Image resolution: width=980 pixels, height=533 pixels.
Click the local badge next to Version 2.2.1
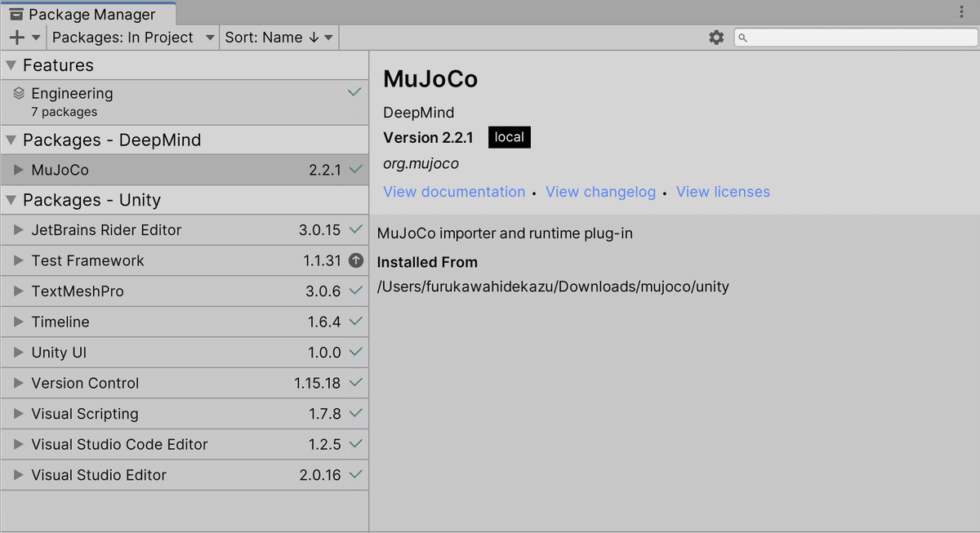pos(509,137)
